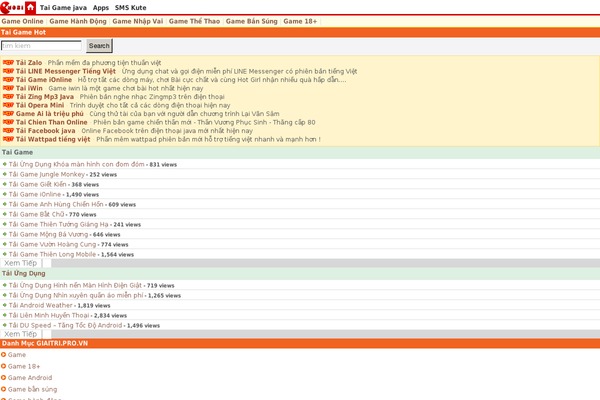Open Hình nền Màn Hình Điện Giật

coord(75,285)
